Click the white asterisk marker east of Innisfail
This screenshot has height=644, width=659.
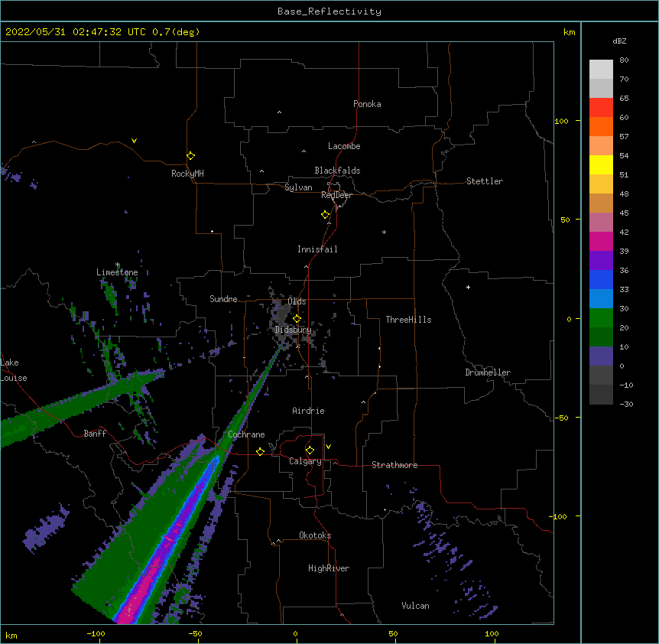[x=384, y=232]
